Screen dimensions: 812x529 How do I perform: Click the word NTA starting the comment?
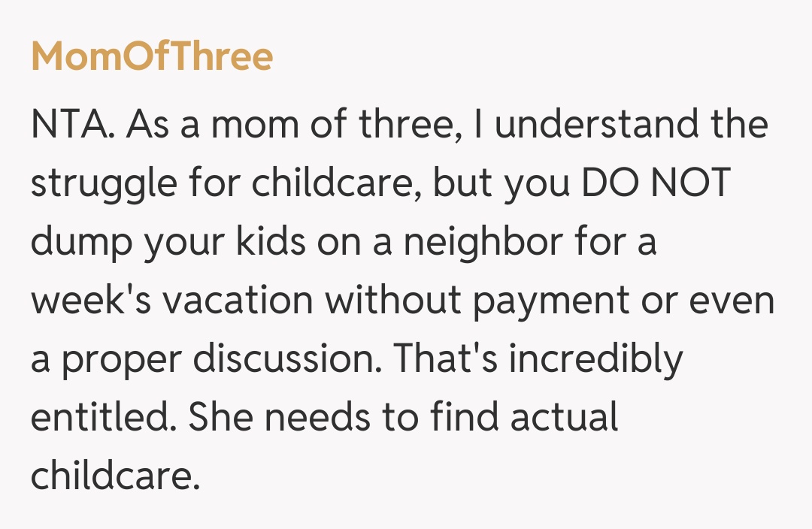[x=72, y=125]
